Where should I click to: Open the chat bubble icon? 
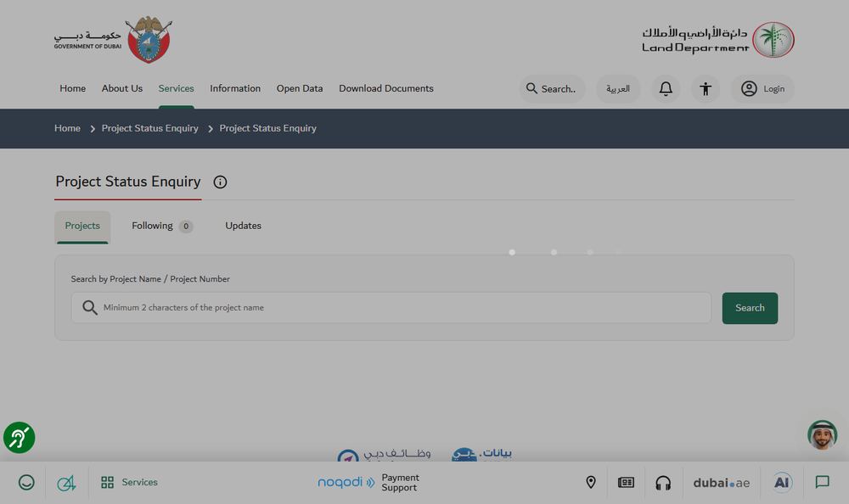tap(822, 482)
